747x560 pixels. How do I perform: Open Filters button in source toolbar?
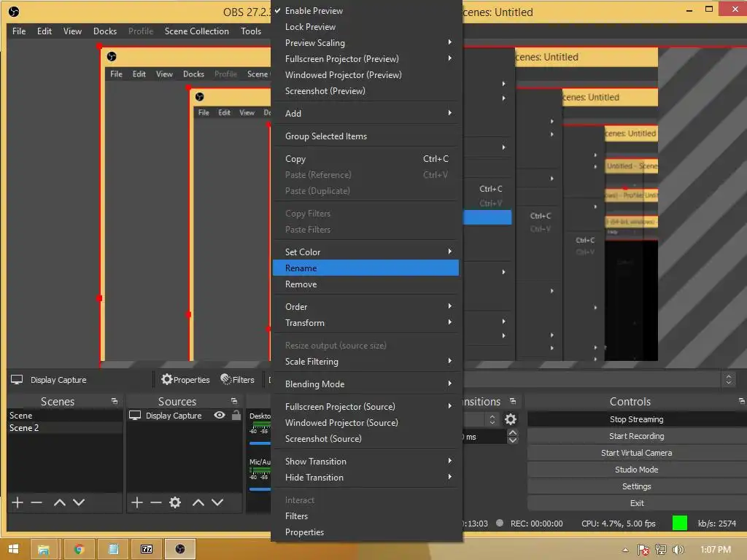coord(237,379)
